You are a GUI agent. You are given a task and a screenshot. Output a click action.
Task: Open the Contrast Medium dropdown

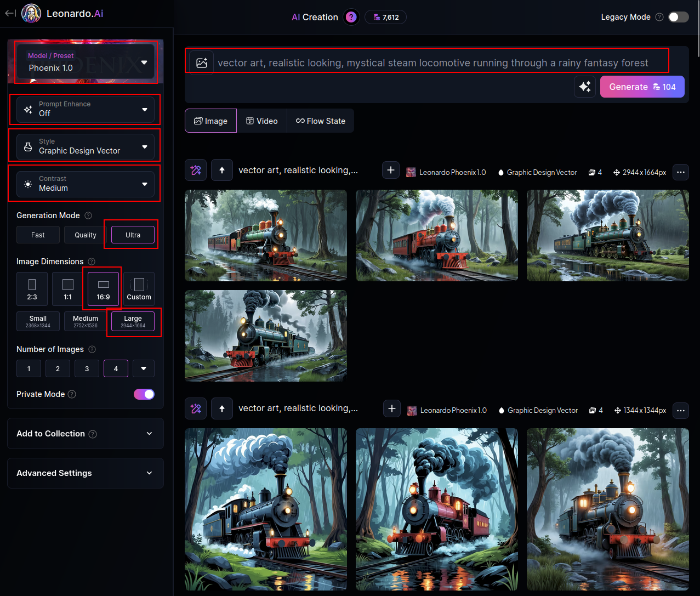86,184
